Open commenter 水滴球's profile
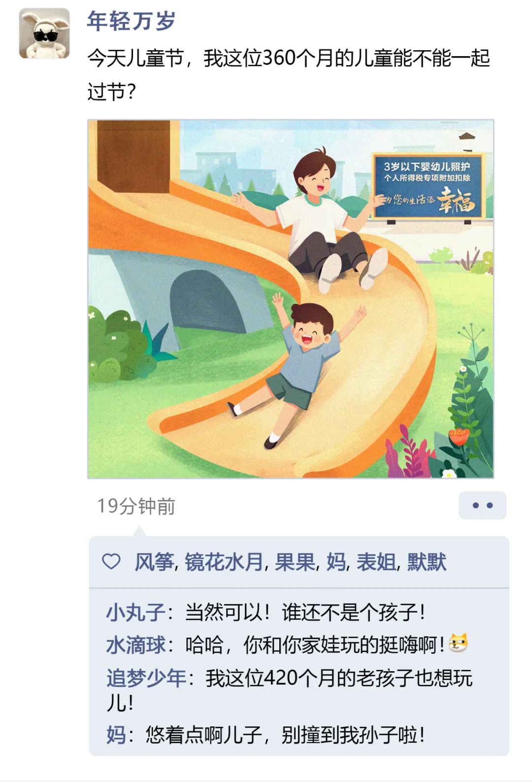 click(136, 645)
